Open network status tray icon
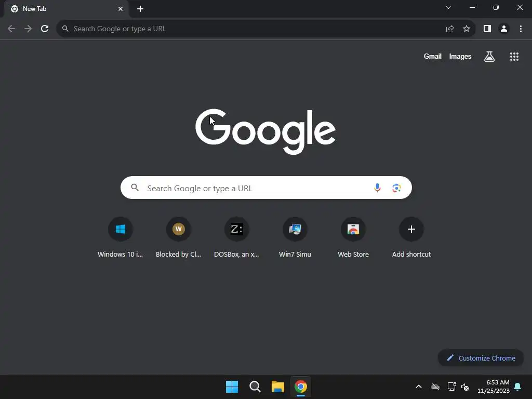 point(451,387)
